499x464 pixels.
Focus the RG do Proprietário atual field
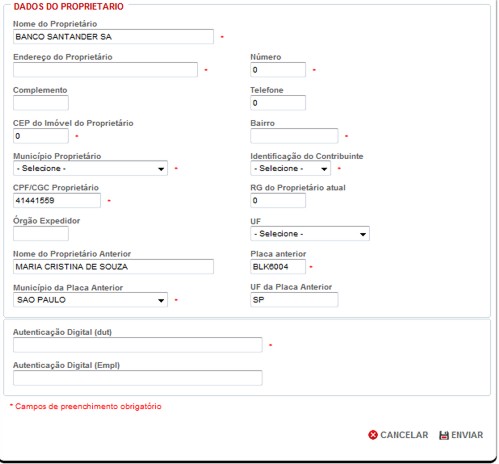tap(278, 200)
